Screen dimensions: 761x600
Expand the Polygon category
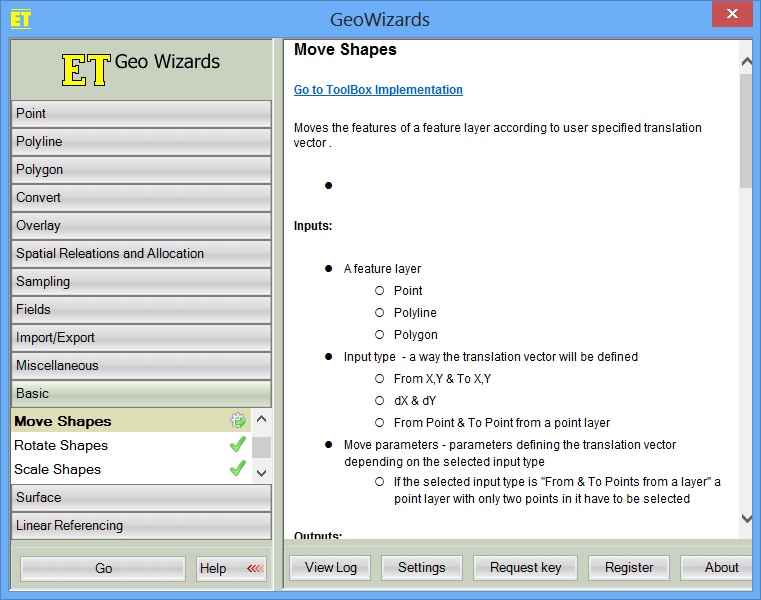[141, 169]
